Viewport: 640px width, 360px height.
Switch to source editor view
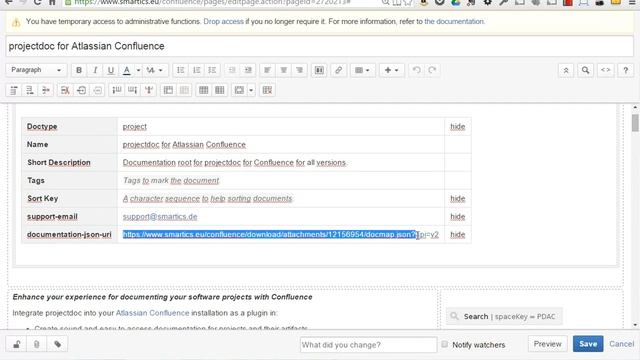tap(605, 70)
